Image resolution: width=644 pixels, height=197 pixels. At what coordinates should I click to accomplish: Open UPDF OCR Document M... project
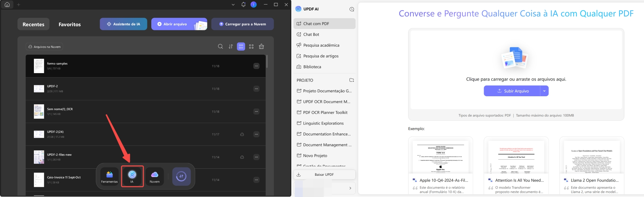(x=324, y=102)
